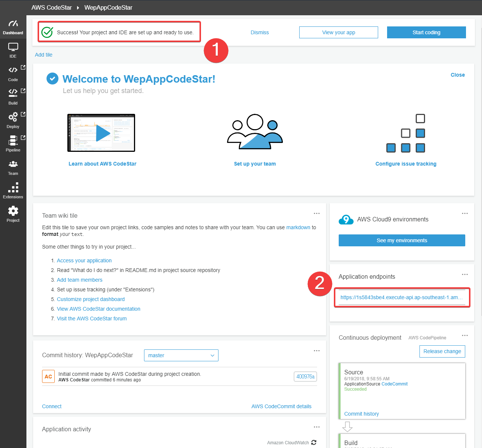This screenshot has width=482, height=448.
Task: Open the execute-api application endpoint URL
Action: click(x=402, y=297)
